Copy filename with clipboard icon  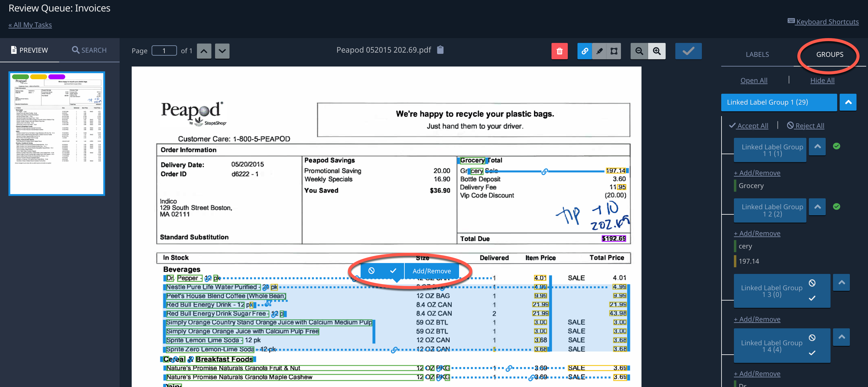tap(440, 50)
